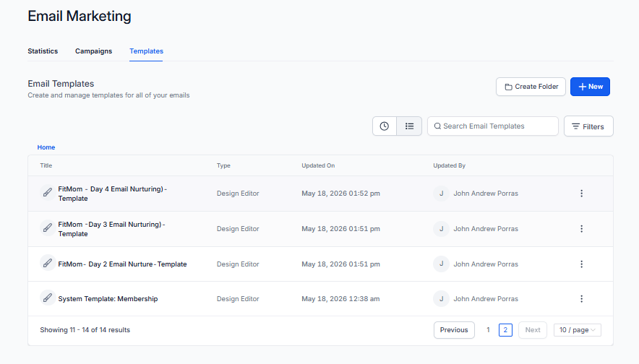This screenshot has height=364, width=639.
Task: Click John Andrew Porras in the Membership row
Action: pos(486,299)
